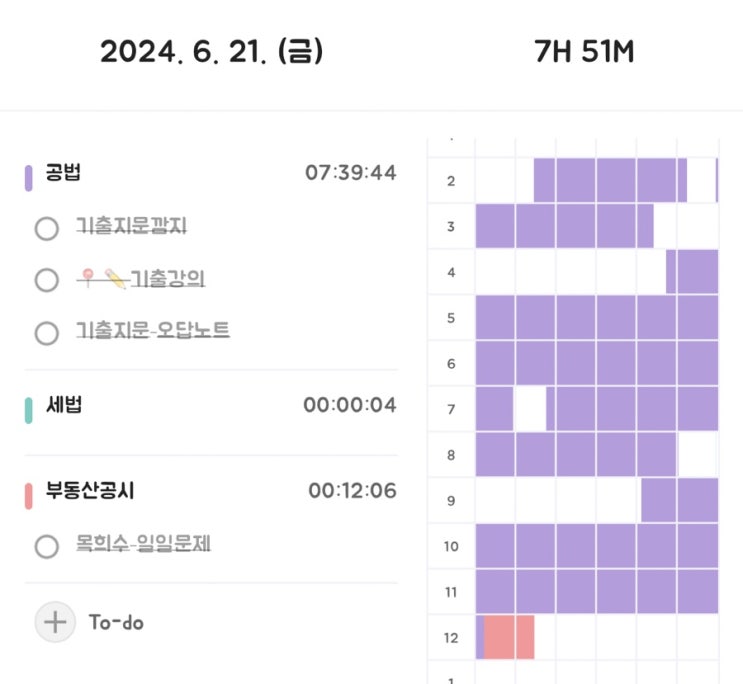Viewport: 743px width, 684px height.
Task: Click the pushpin emoji on 기출강의 task
Action: pos(89,280)
